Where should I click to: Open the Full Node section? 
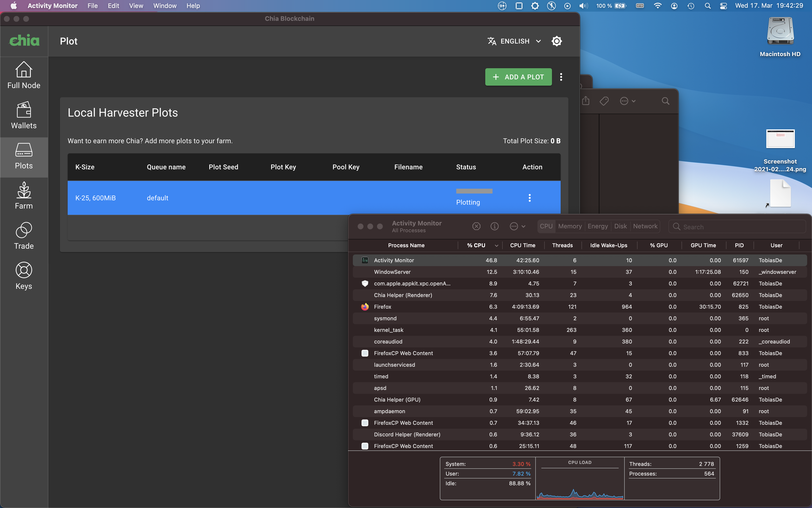coord(24,75)
